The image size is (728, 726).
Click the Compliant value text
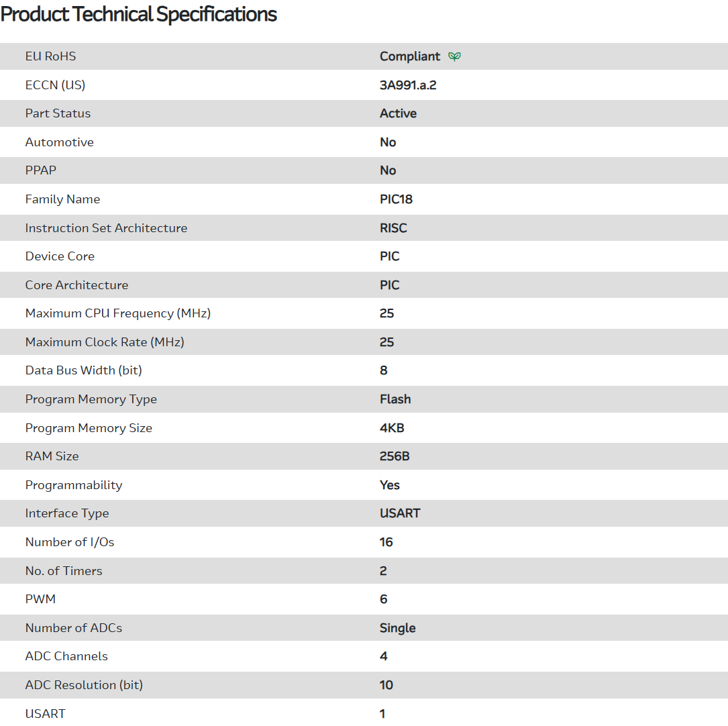pos(409,56)
